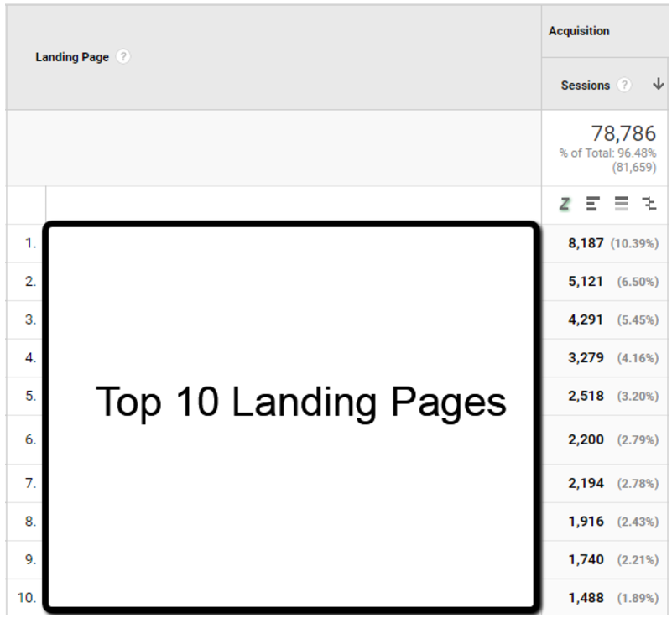Switch to the left-aligned bars view icon
Viewport: 672px width, 618px height.
593,204
